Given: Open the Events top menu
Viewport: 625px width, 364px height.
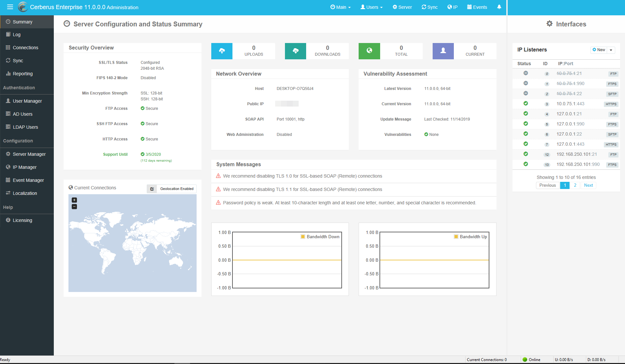Looking at the screenshot, I should click(x=477, y=7).
